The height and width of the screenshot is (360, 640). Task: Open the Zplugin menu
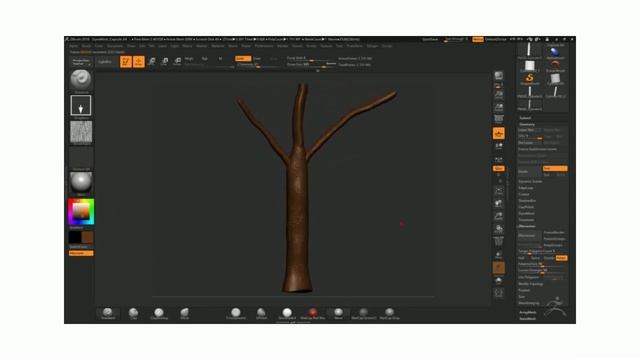coord(373,46)
